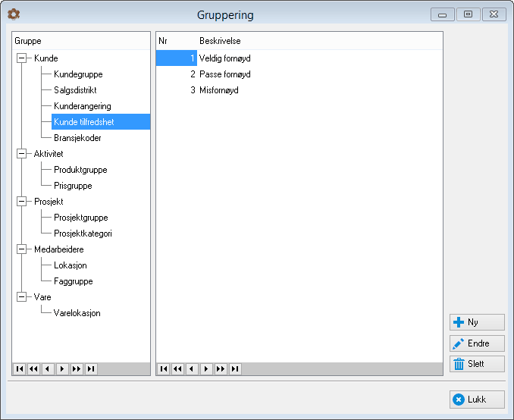Select Lokasjon under Medarbeidere
514x420 pixels.
(x=71, y=265)
